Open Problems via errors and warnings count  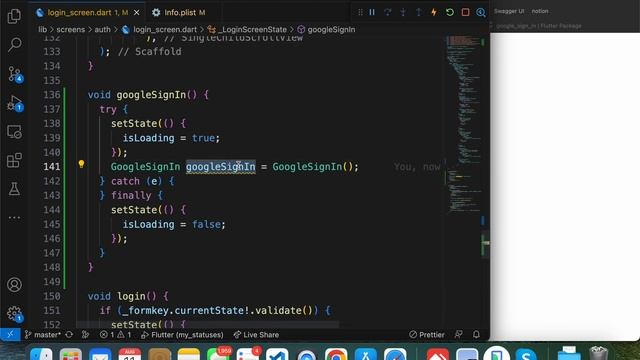click(x=116, y=335)
